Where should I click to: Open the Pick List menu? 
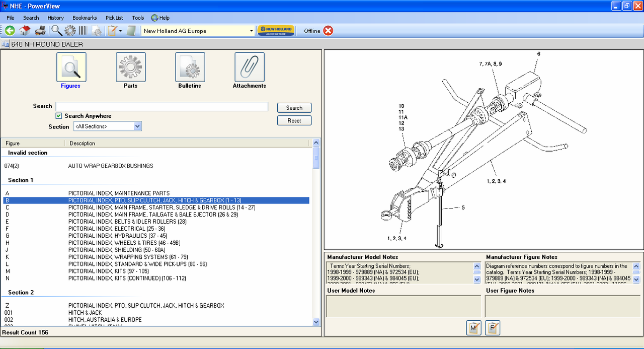(x=114, y=18)
